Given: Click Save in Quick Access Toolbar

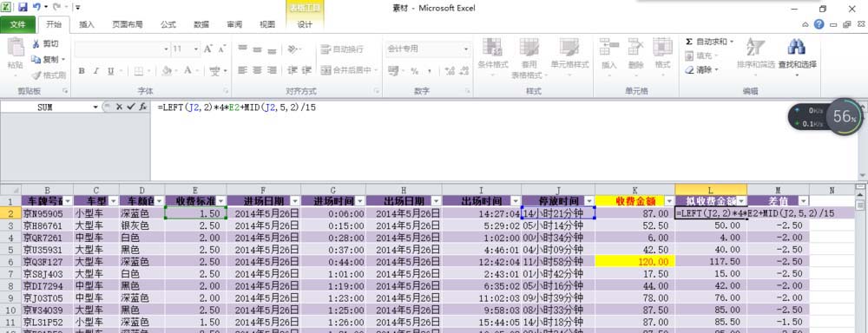Looking at the screenshot, I should coord(23,7).
